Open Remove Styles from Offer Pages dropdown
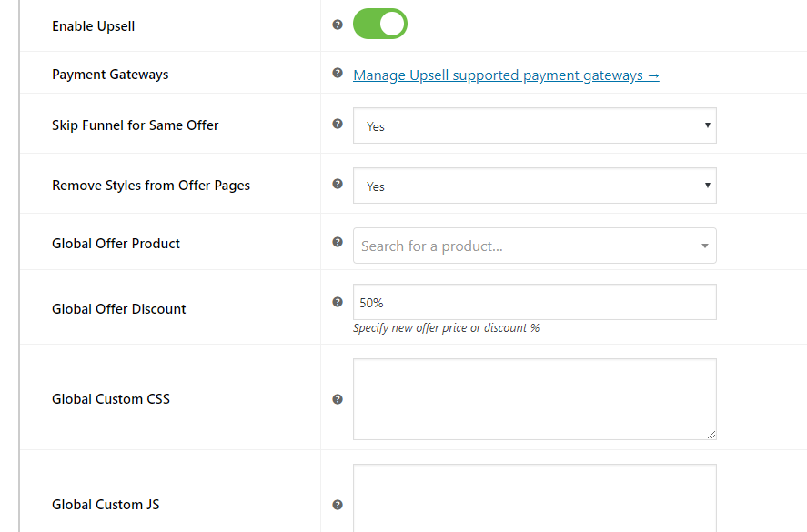The image size is (807, 532). click(x=535, y=186)
